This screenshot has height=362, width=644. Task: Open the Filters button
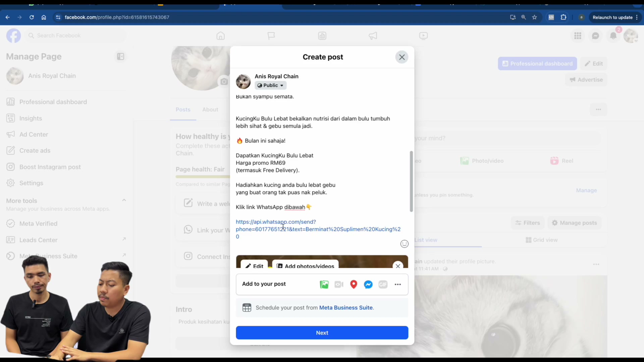[528, 223]
